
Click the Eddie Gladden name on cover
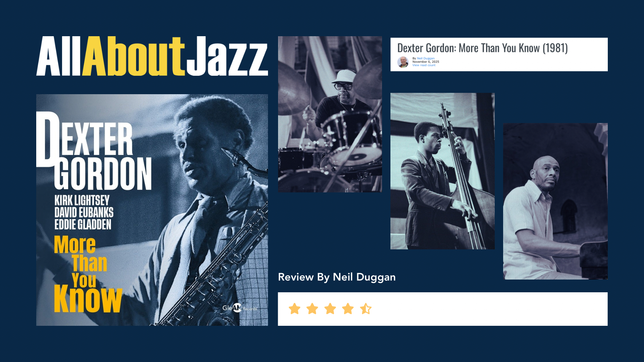coord(83,224)
